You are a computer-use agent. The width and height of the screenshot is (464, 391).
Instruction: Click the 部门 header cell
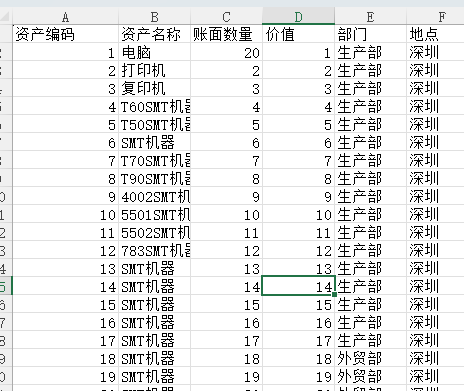[370, 34]
